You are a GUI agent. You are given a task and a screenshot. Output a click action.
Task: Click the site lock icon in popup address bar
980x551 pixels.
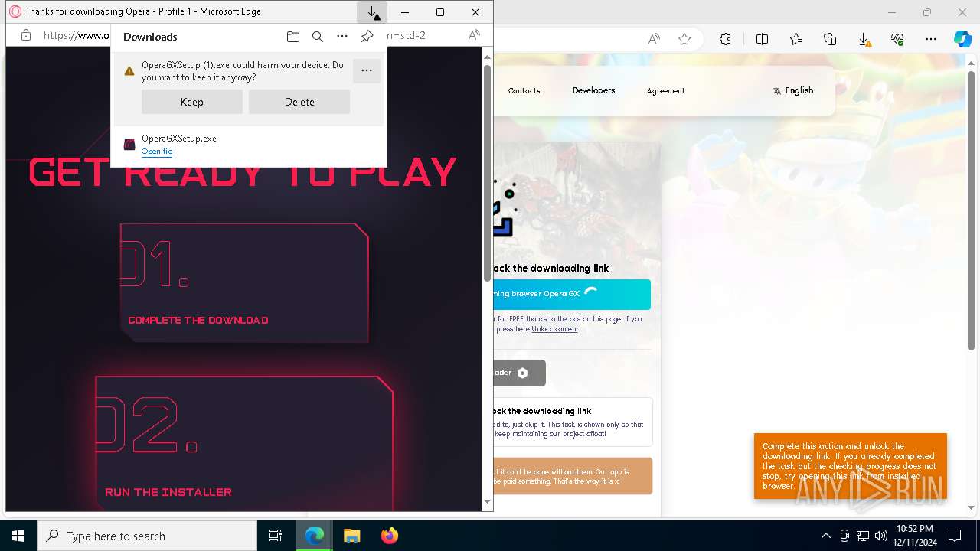[x=26, y=35]
